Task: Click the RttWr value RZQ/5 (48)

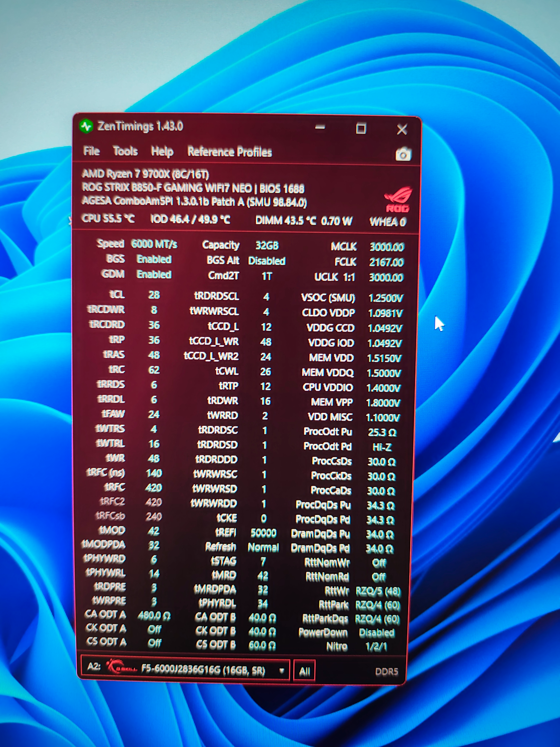Action: [x=378, y=591]
